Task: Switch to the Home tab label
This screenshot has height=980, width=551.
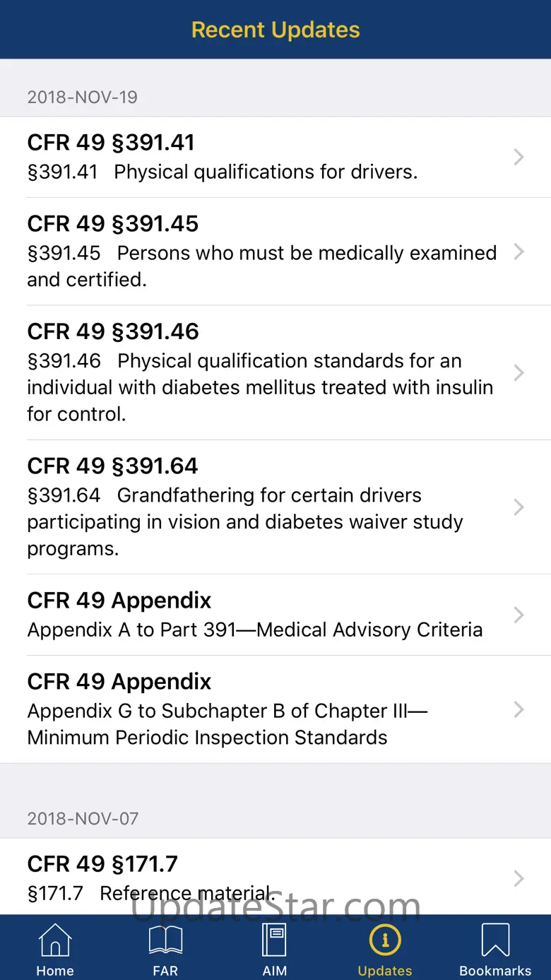Action: [55, 971]
